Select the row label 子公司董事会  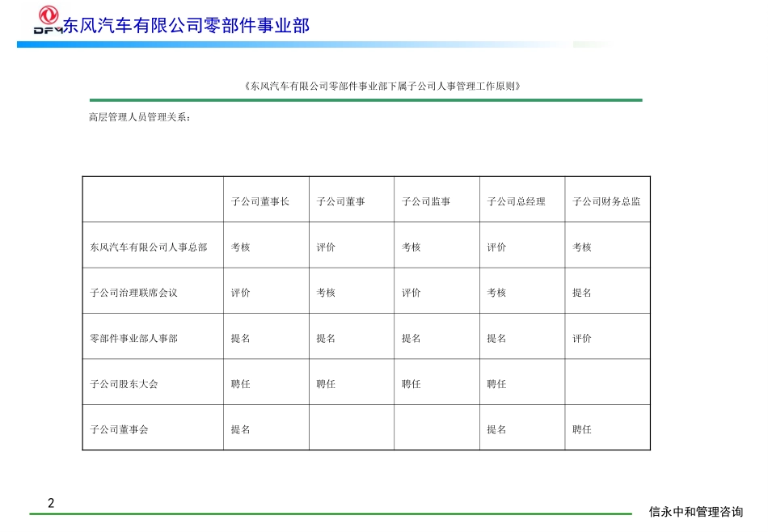coord(119,429)
